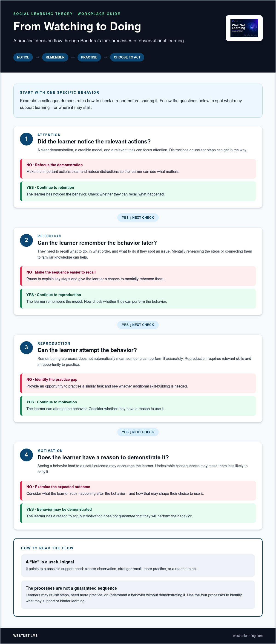Open the 'YES · Continue to retention' box

pyautogui.click(x=138, y=191)
